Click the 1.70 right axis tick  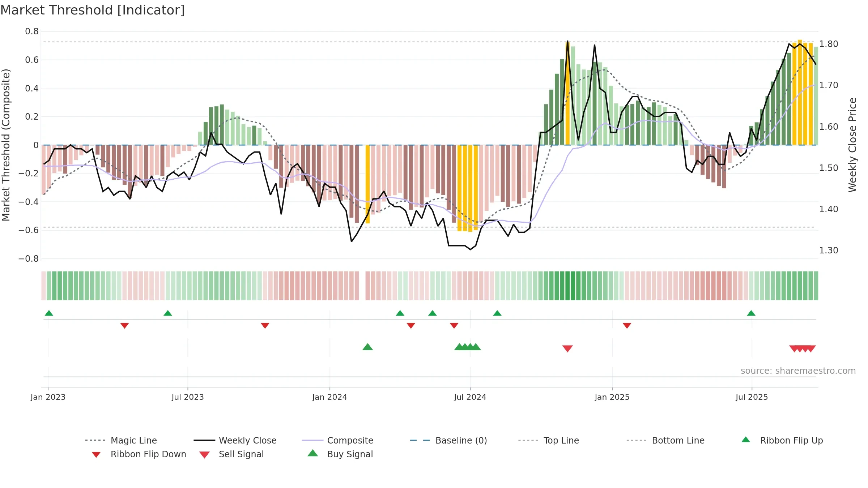(829, 85)
